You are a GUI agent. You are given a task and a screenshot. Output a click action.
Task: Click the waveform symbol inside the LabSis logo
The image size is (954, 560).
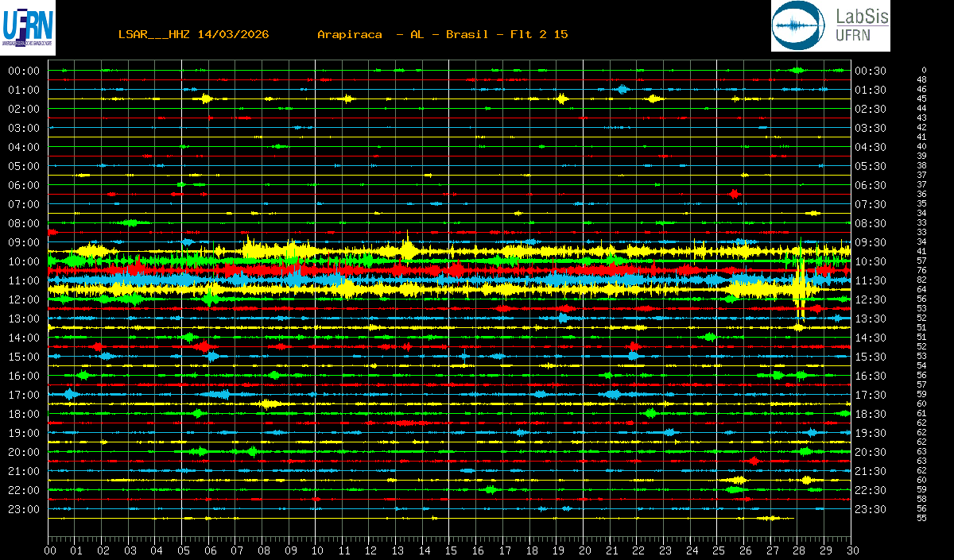click(x=799, y=26)
